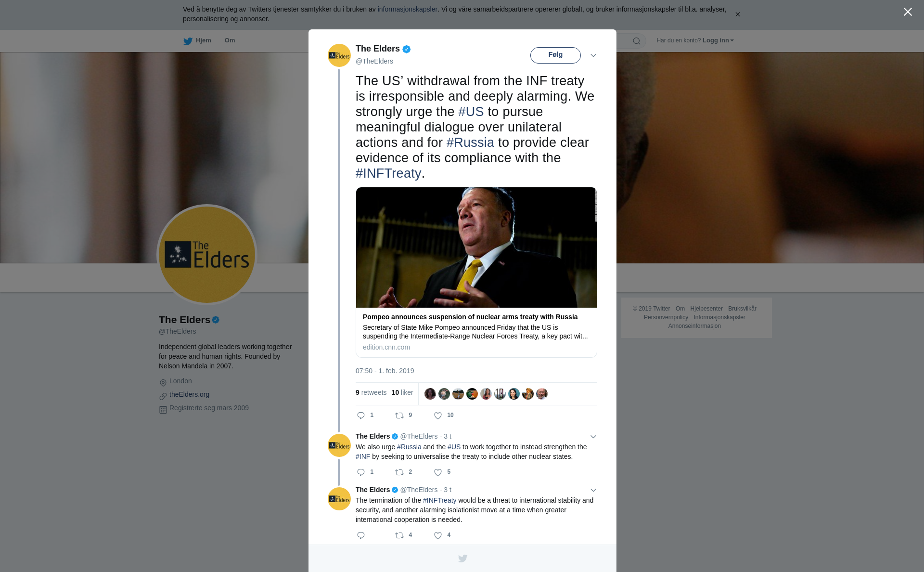
Task: Open the Om menu item
Action: point(230,40)
